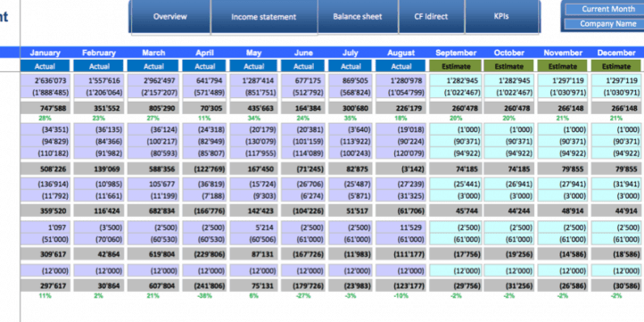The height and width of the screenshot is (322, 644).
Task: Open the Overview tab
Action: [169, 17]
